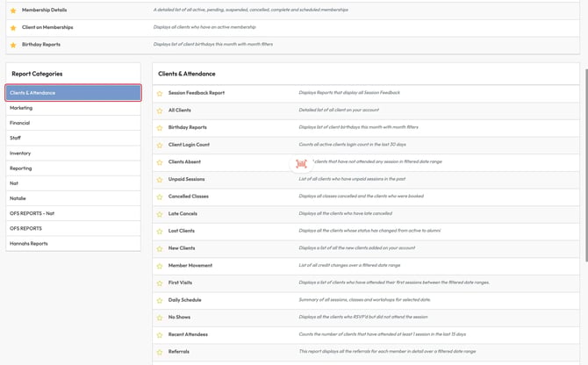Open the Member Movement report
Viewport: 588px width, 365px height.
coord(190,265)
